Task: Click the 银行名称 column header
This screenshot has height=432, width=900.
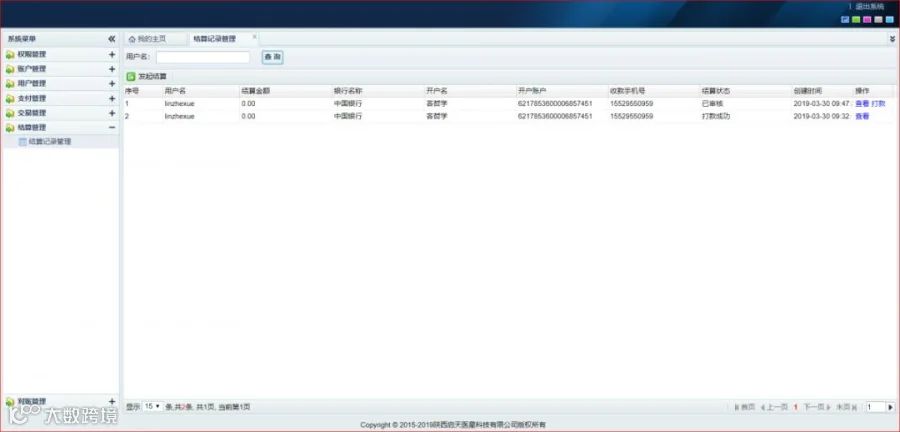Action: tap(378, 91)
